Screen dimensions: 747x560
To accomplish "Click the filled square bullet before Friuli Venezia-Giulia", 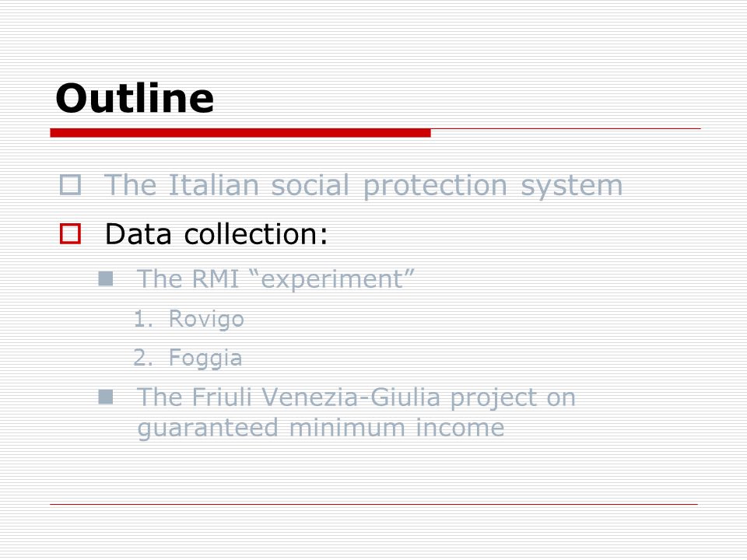I will 106,397.
